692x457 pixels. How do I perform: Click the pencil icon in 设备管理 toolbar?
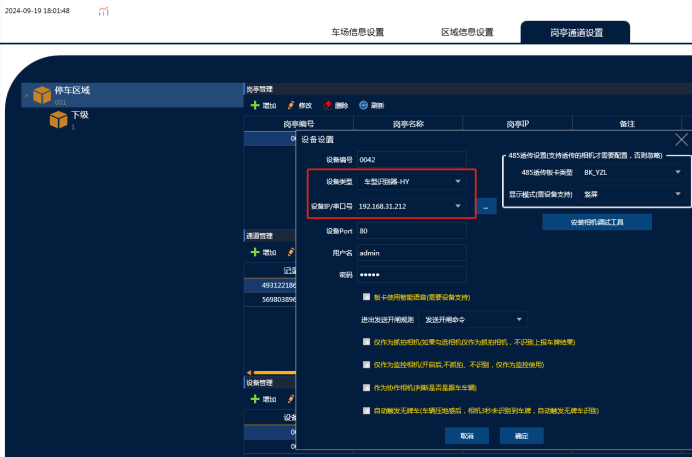coord(291,399)
